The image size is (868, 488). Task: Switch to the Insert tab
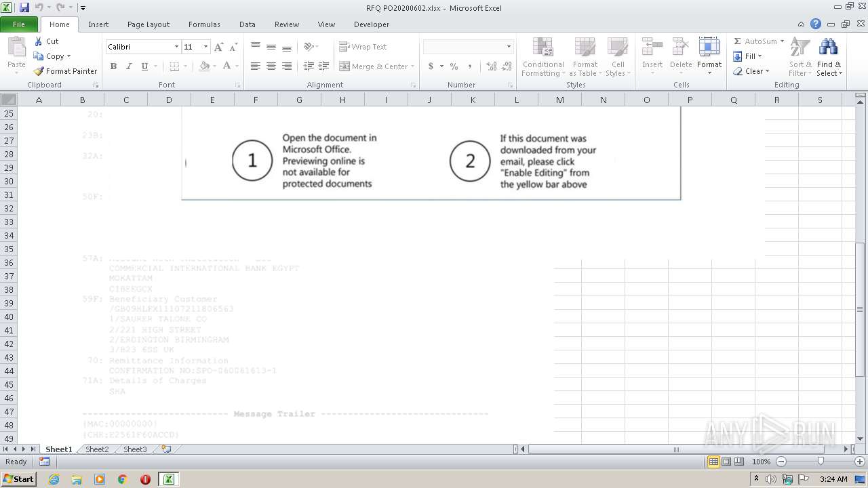point(98,24)
